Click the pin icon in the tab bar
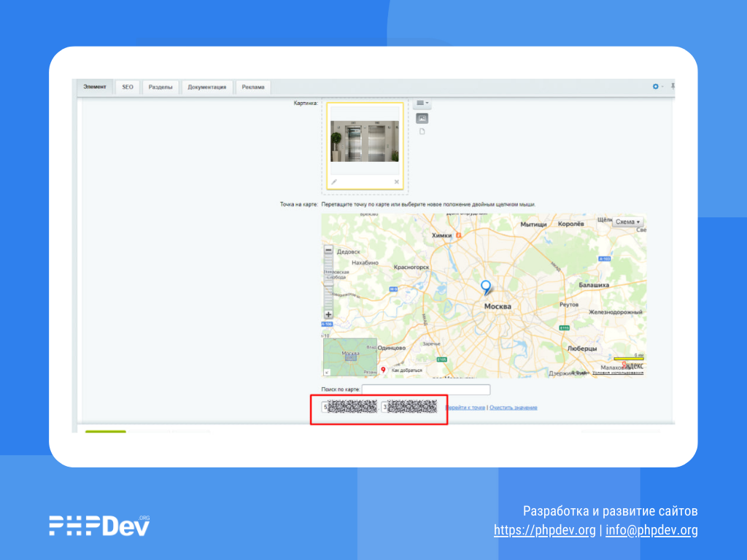 tap(673, 86)
